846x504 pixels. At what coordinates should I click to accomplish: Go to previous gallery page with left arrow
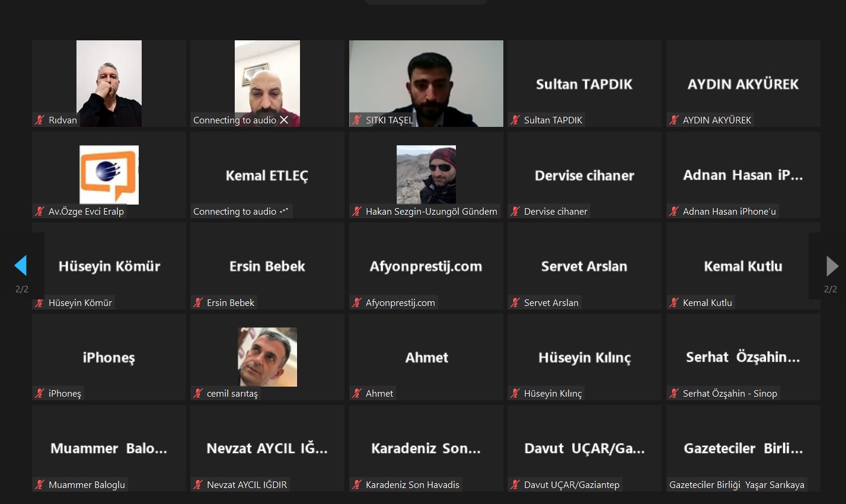coord(21,266)
